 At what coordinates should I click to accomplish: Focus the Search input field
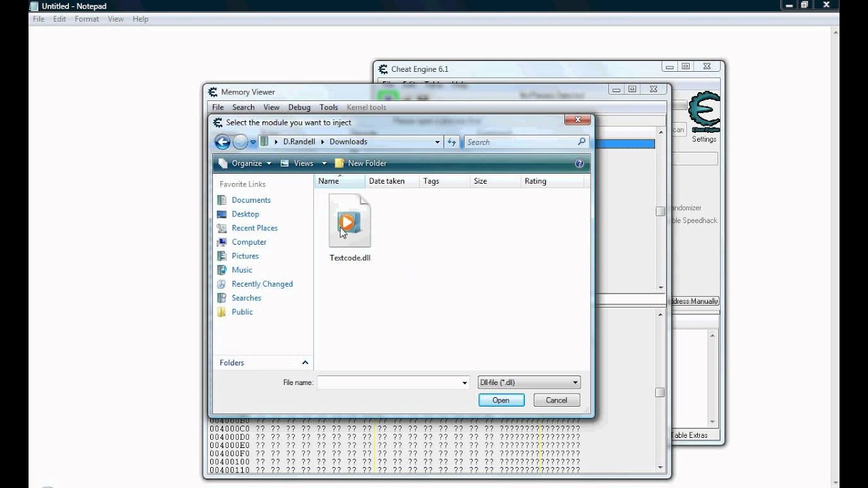click(x=521, y=142)
